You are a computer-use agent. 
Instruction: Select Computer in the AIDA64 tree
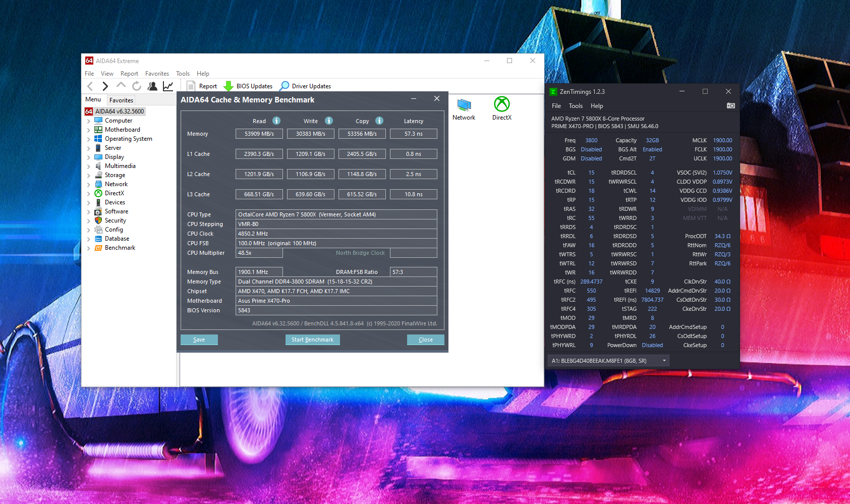(119, 121)
